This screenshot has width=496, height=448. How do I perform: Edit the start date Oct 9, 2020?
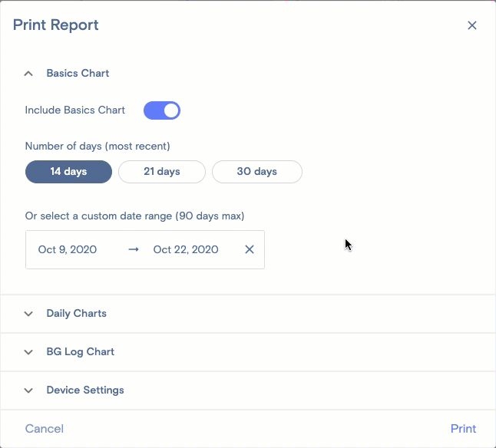[x=68, y=249]
